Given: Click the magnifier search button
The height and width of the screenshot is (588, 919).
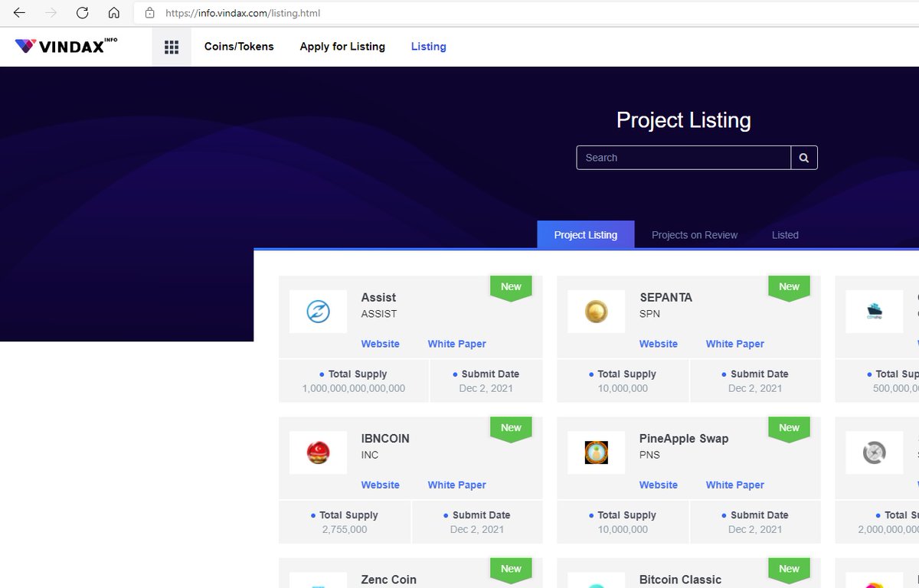Looking at the screenshot, I should 804,158.
